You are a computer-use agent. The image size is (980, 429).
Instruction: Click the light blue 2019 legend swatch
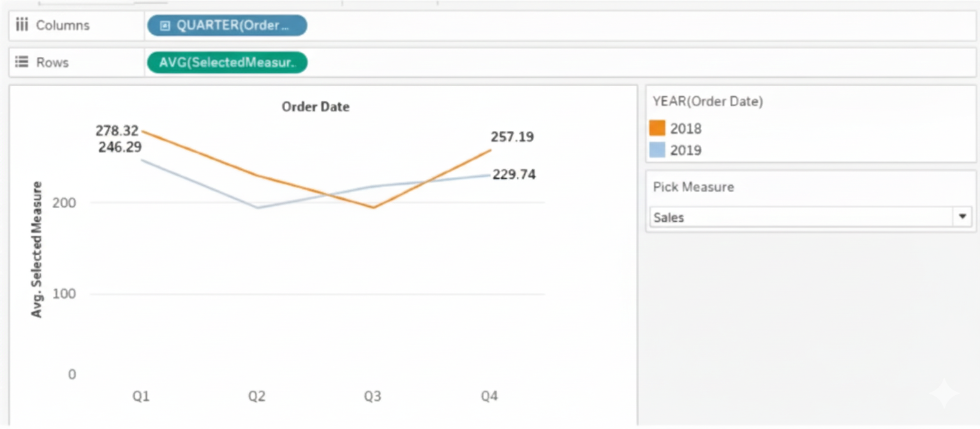[x=657, y=151]
